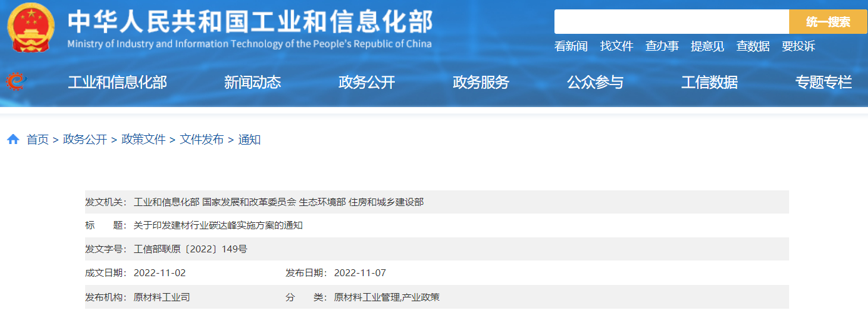868x320 pixels.
Task: Open the 政务服务 nav menu
Action: tap(481, 82)
